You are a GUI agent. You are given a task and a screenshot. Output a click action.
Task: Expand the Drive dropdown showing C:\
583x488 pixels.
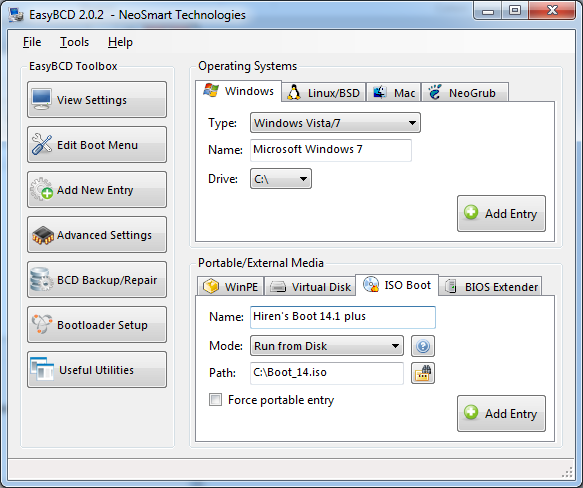click(x=281, y=179)
